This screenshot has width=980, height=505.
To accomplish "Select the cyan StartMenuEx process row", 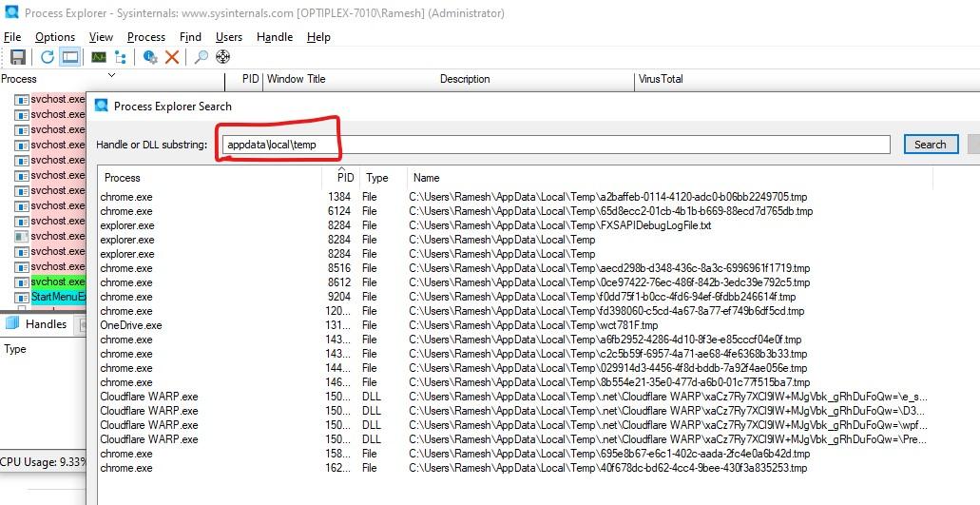I will [58, 297].
